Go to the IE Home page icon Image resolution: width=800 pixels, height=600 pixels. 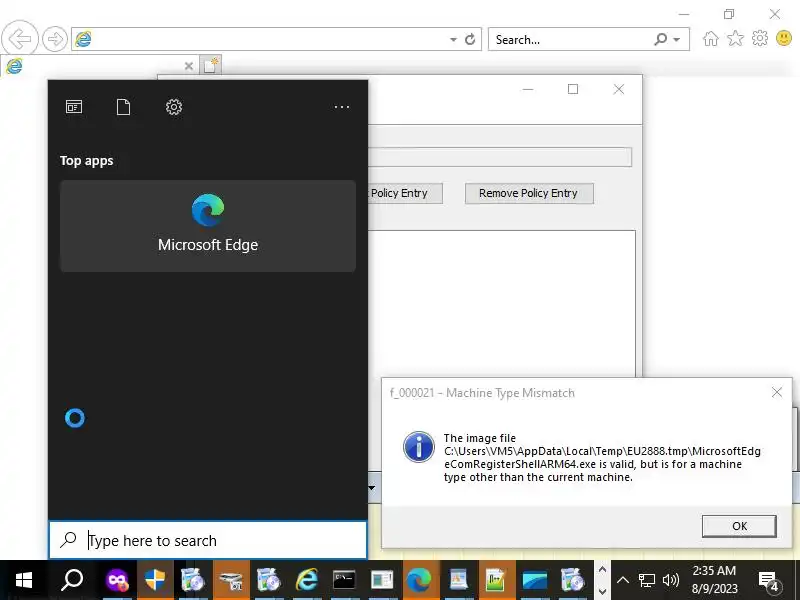coord(711,39)
